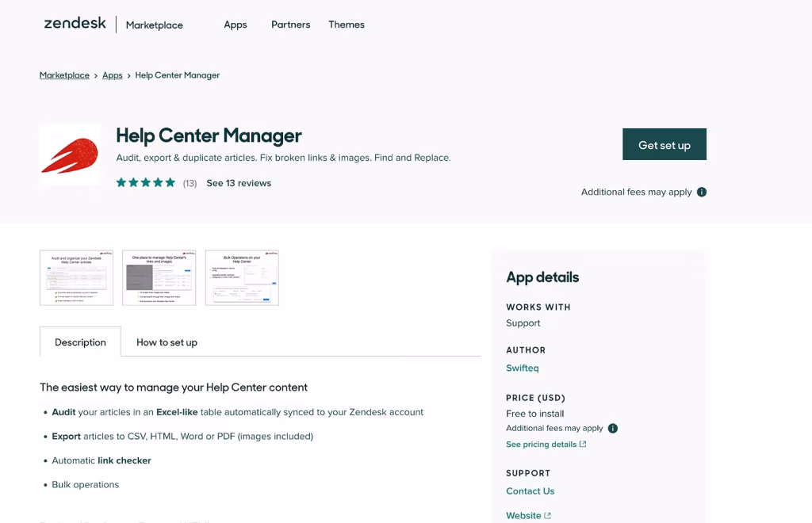Image resolution: width=812 pixels, height=523 pixels.
Task: Click info icon in Price section
Action: tap(613, 429)
